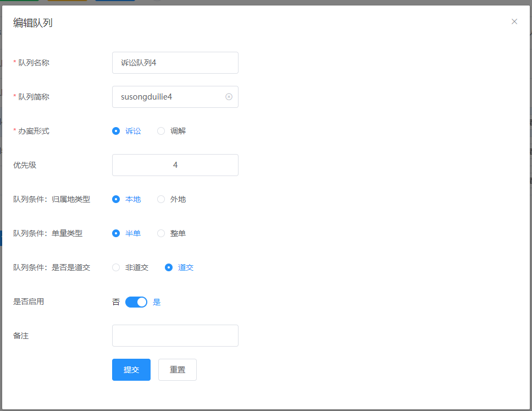Submit the form with 提交 button
The height and width of the screenshot is (411, 532).
point(131,370)
